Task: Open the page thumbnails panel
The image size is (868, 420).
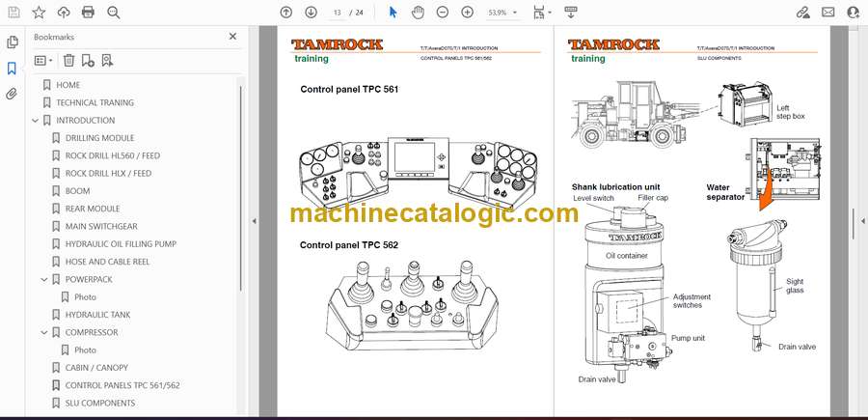Action: point(12,42)
